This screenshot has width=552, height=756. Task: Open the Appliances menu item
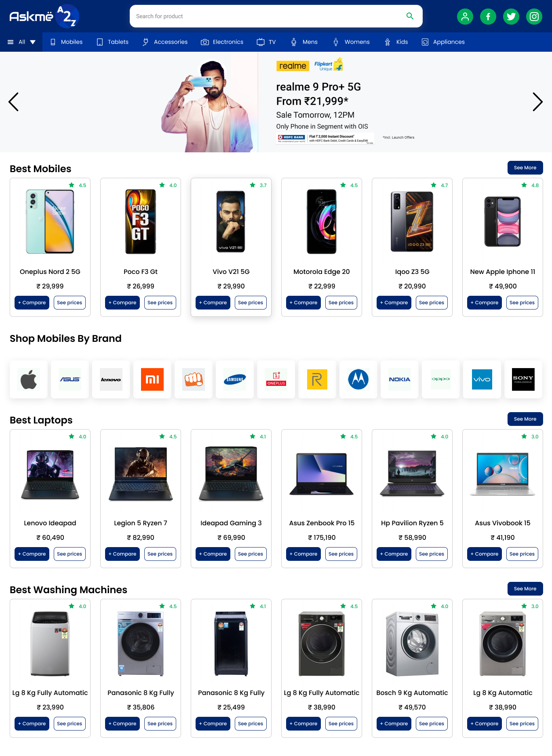click(443, 42)
